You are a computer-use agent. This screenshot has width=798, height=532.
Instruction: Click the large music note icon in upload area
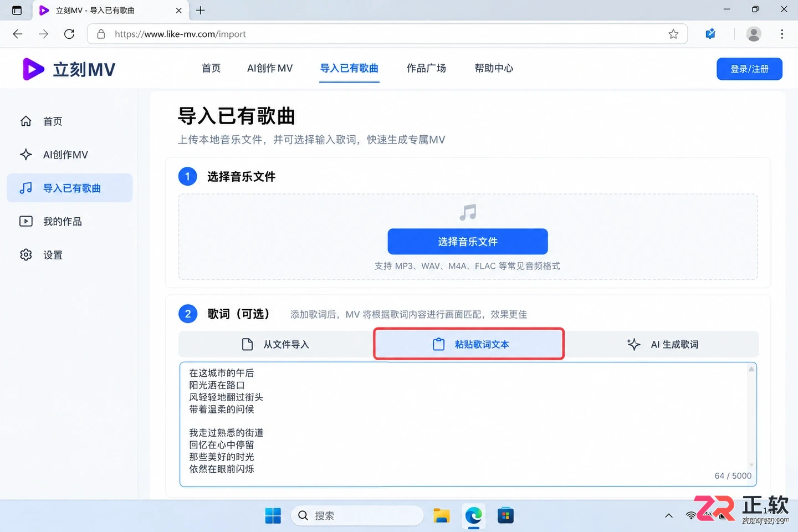pyautogui.click(x=468, y=212)
